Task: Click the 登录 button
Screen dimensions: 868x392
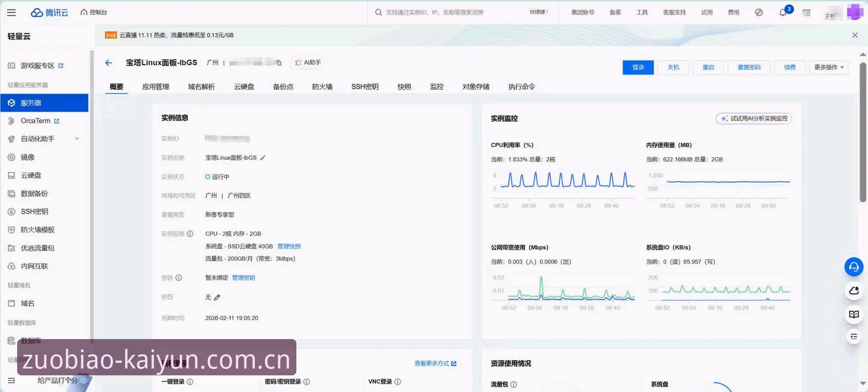Action: point(638,68)
